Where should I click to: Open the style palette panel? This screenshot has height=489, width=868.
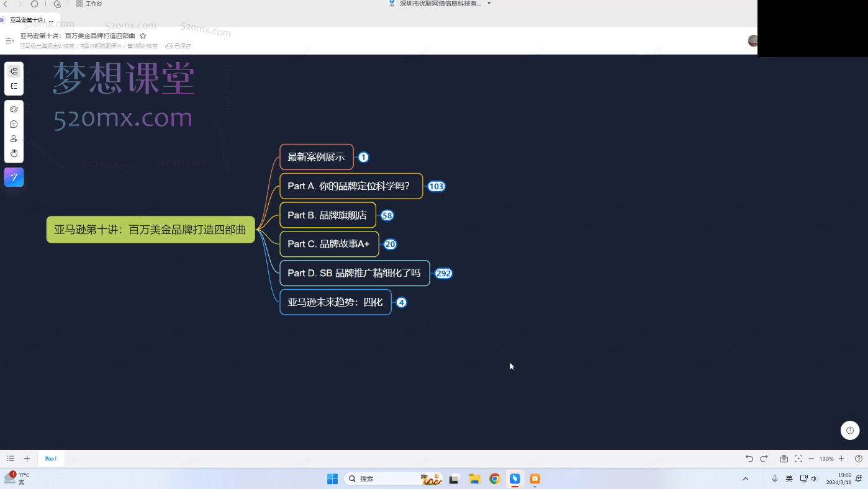coord(14,109)
